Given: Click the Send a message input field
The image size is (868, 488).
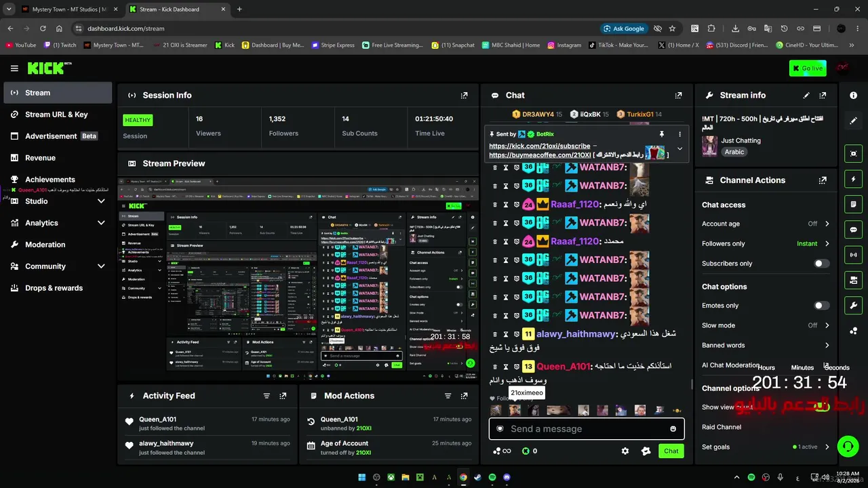Looking at the screenshot, I should (587, 429).
